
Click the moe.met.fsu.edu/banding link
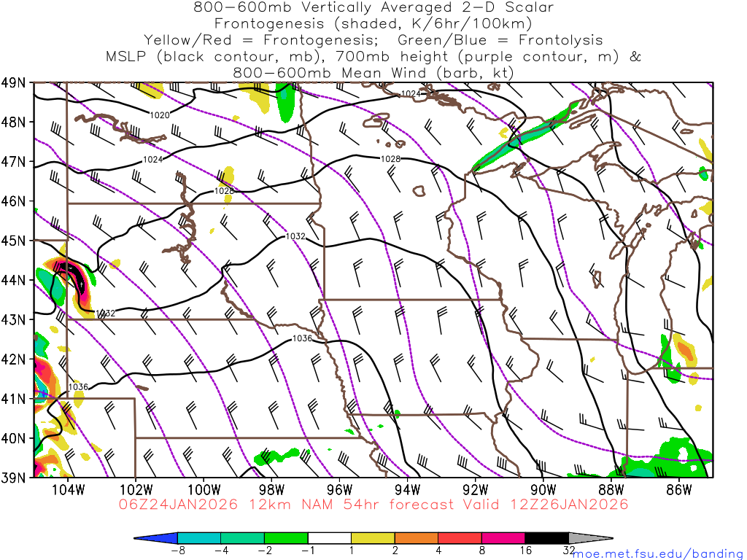tap(657, 553)
